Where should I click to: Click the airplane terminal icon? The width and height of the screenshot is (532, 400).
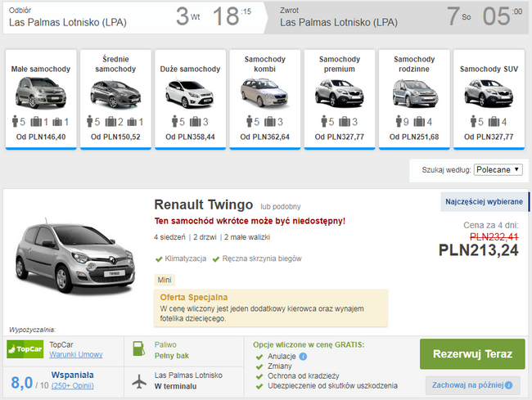(x=139, y=381)
